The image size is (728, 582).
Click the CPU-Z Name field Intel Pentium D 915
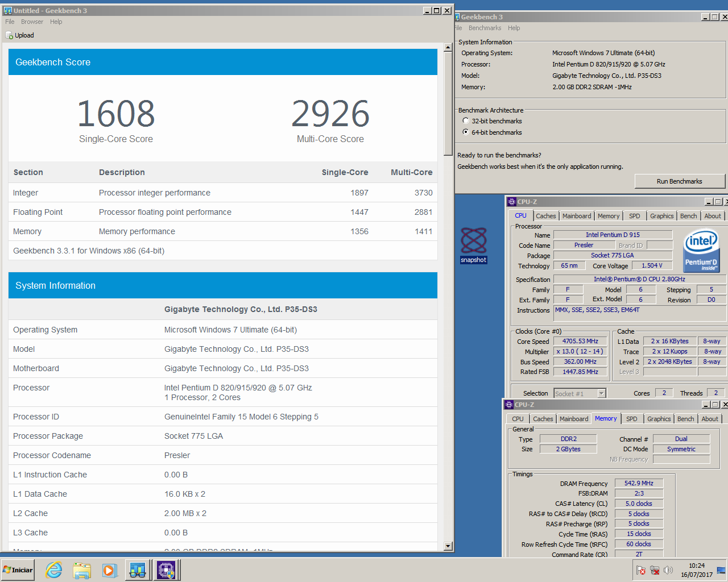613,235
